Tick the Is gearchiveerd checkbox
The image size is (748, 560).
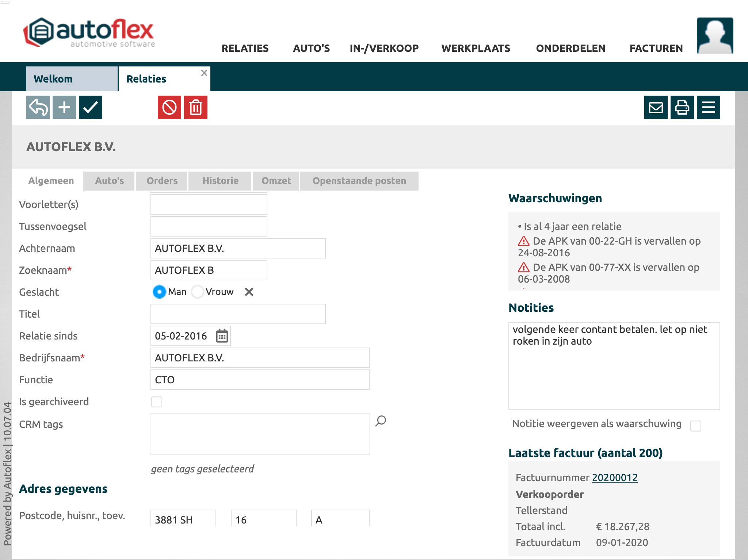157,402
